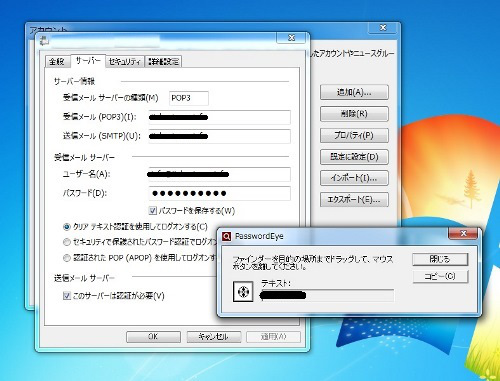Close the PasswordEye window
This screenshot has width=500, height=381.
[x=463, y=234]
